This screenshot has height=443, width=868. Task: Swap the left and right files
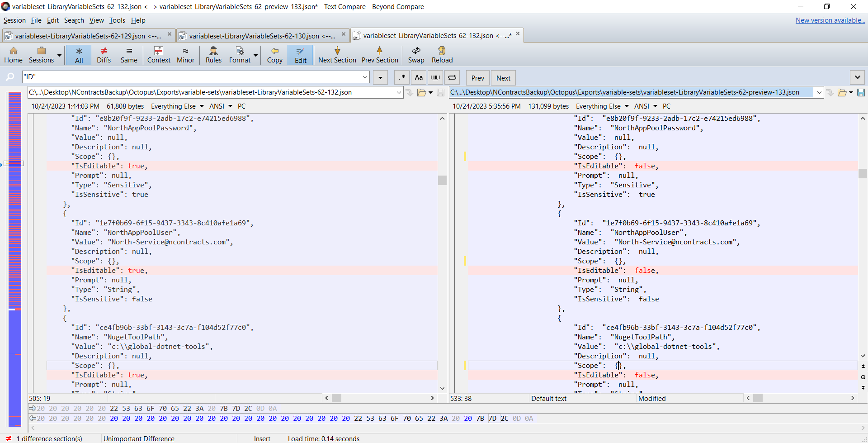pos(415,55)
